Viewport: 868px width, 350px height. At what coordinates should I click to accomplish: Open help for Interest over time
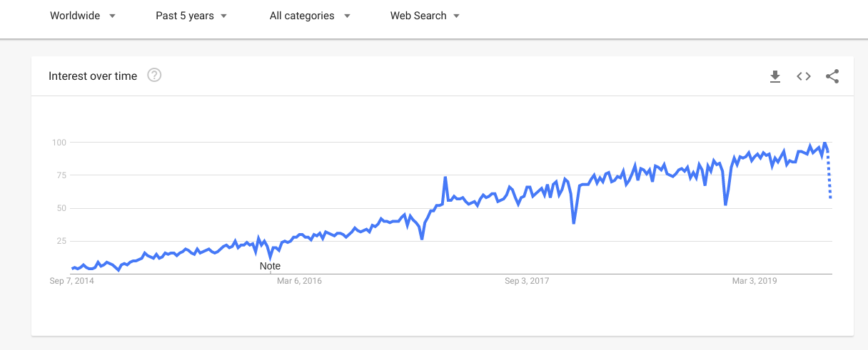pos(154,76)
